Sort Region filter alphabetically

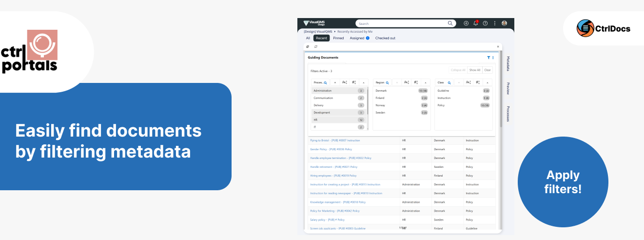tap(406, 83)
